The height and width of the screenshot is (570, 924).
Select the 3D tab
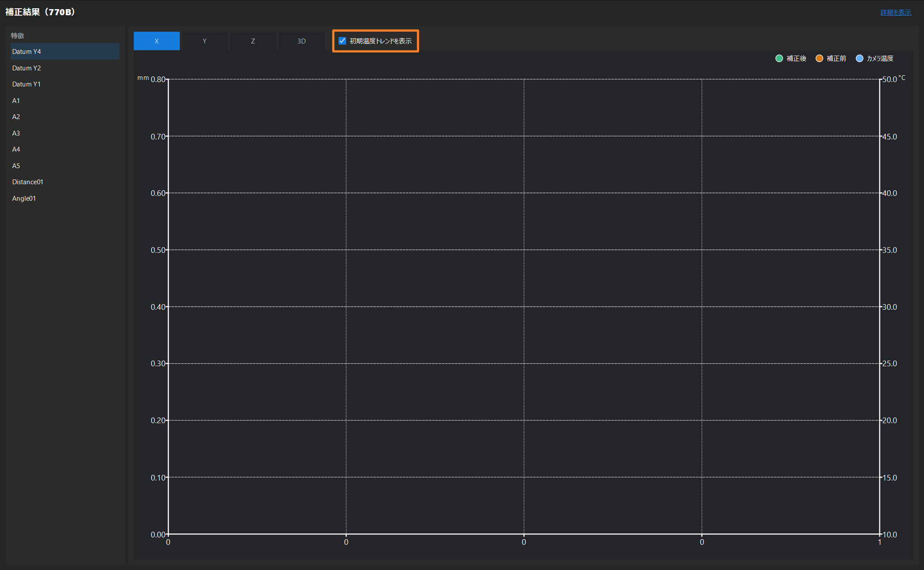tap(301, 41)
